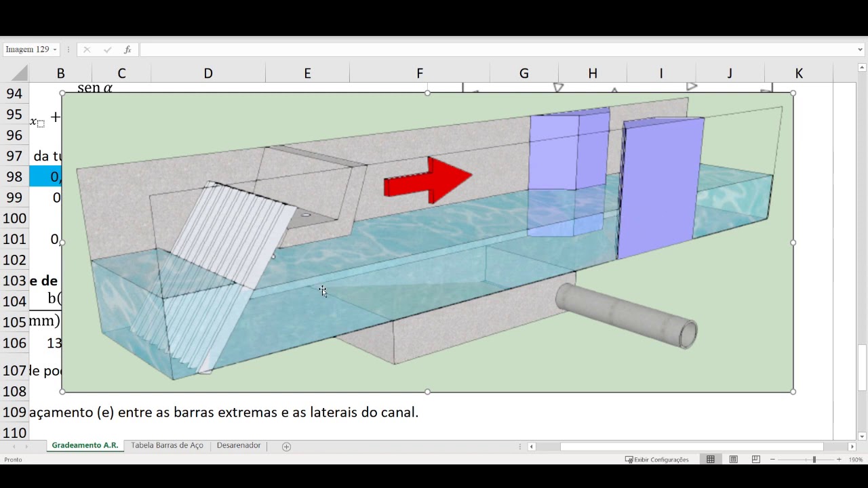This screenshot has height=488, width=868.
Task: Open the Name Box dropdown arrow
Action: [x=54, y=49]
